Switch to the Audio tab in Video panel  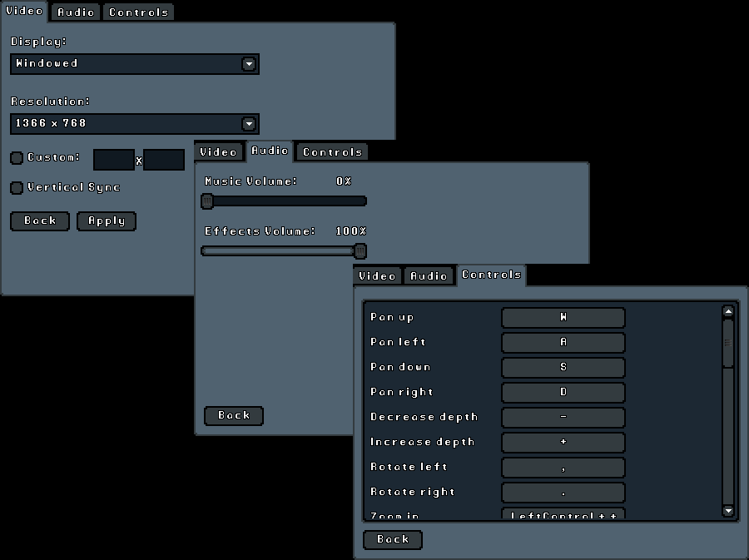pos(76,12)
